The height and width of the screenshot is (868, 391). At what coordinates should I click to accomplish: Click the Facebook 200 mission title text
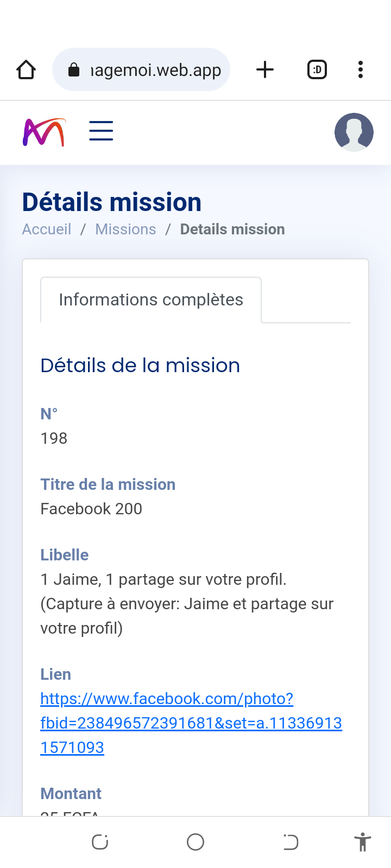[x=91, y=509]
